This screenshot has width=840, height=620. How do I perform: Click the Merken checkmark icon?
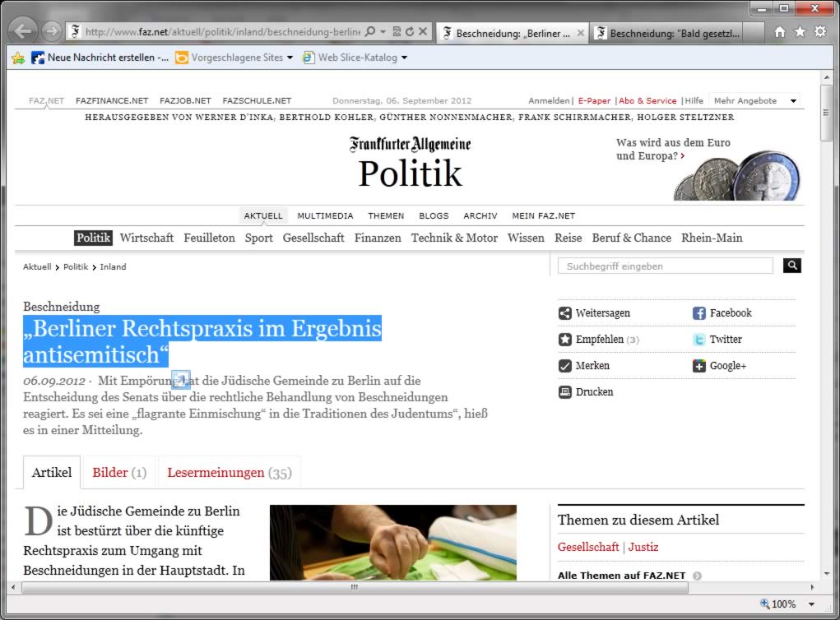(564, 366)
